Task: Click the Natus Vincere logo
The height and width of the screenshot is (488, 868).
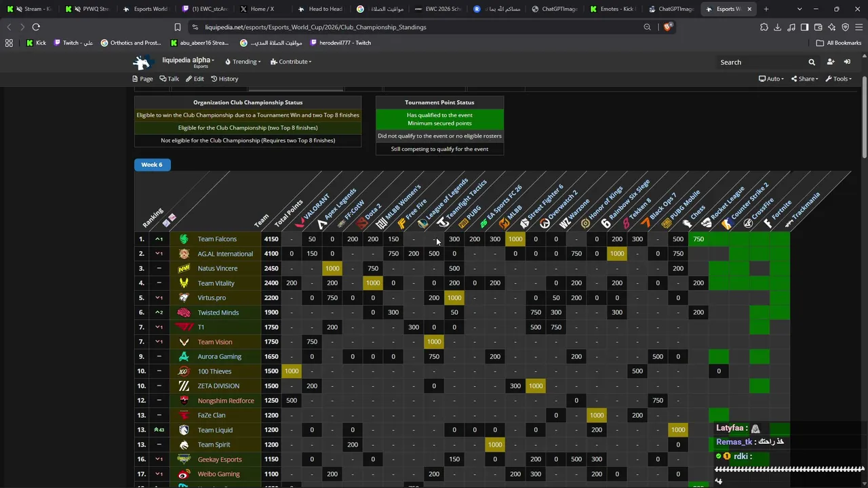Action: [x=184, y=268]
